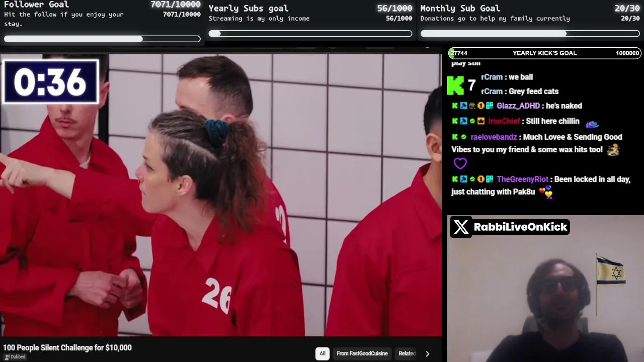Click the chat message 'Still here chillin'
Image resolution: width=644 pixels, height=362 pixels.
(552, 121)
